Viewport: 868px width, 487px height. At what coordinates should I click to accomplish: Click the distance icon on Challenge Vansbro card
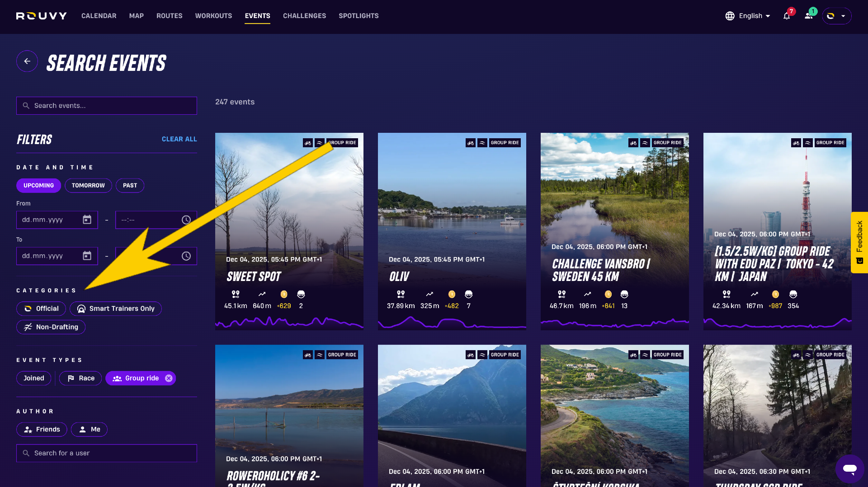click(x=561, y=294)
